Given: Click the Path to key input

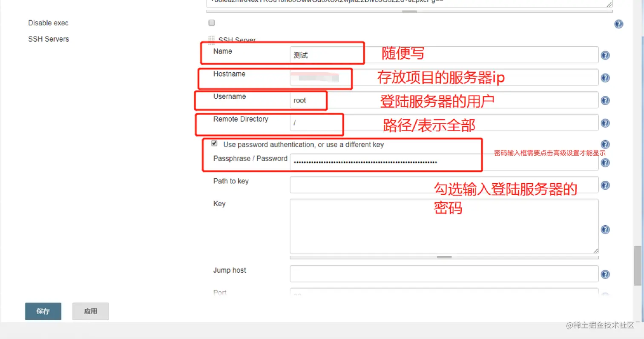Looking at the screenshot, I should click(444, 185).
